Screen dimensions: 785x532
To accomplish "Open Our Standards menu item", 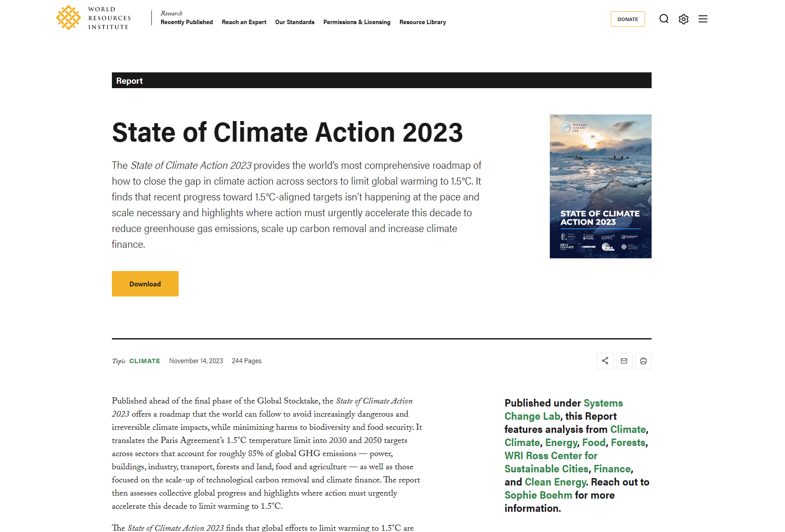I will point(295,22).
